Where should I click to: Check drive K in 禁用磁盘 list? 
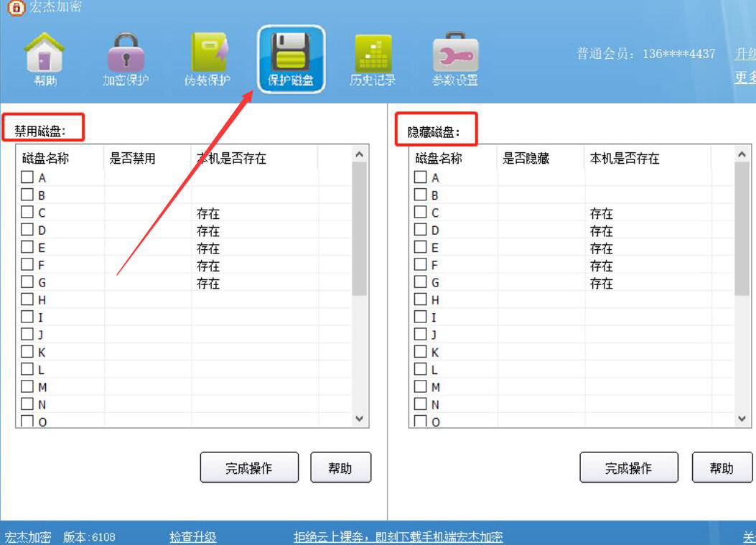coord(27,352)
